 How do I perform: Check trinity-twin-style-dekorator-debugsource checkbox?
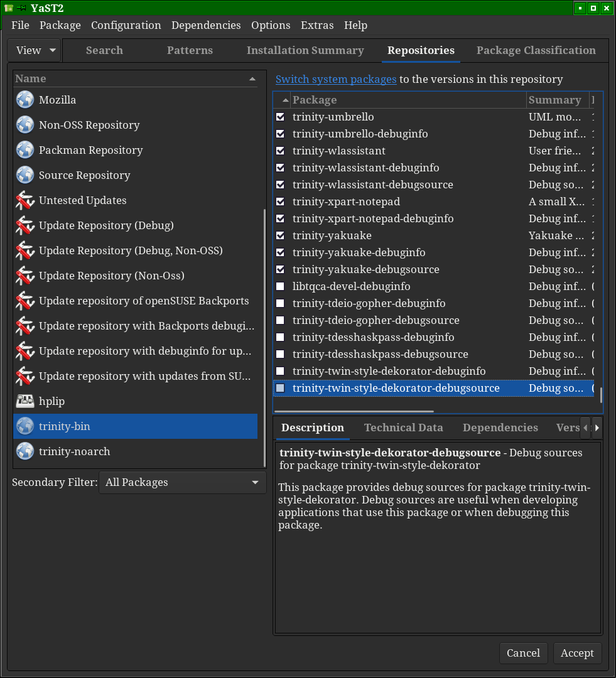280,388
